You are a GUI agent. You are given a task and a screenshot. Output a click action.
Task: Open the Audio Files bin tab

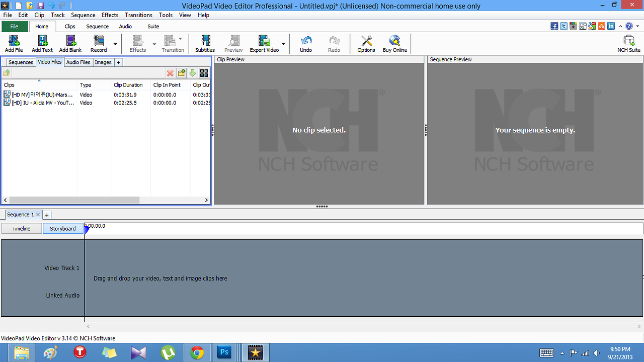coord(78,62)
